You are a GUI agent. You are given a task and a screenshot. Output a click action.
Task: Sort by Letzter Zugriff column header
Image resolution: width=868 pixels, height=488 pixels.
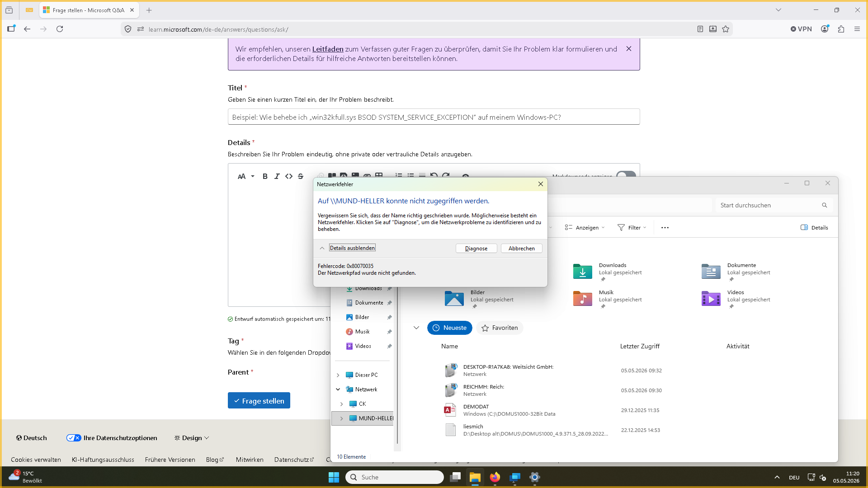[639, 346]
